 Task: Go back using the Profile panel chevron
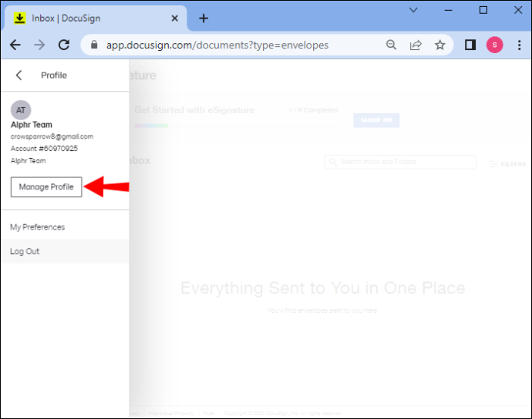coord(19,75)
